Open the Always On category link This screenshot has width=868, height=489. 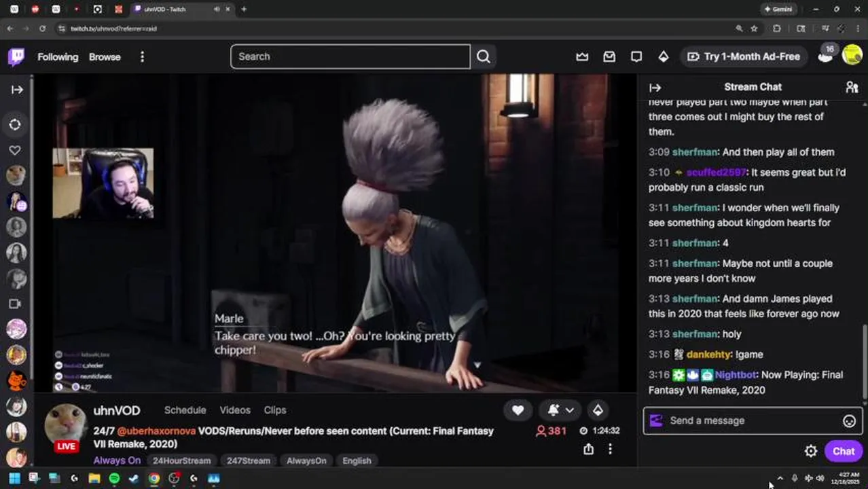[117, 460]
